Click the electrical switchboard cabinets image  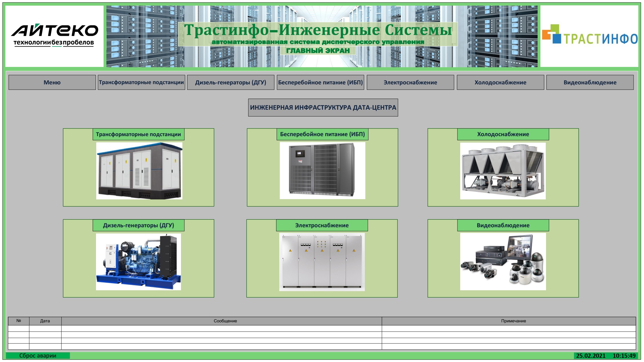pyautogui.click(x=322, y=262)
